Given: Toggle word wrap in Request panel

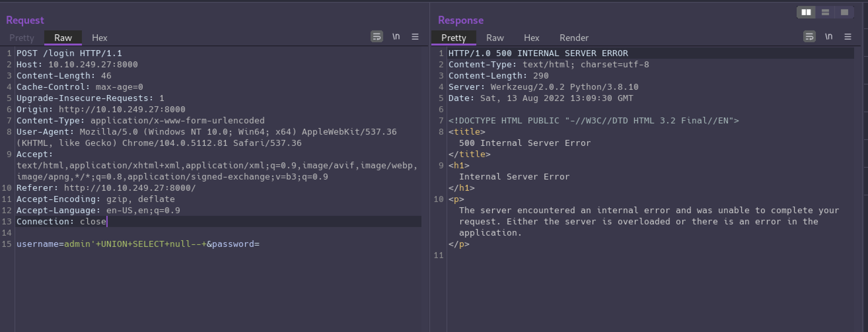Looking at the screenshot, I should [376, 37].
